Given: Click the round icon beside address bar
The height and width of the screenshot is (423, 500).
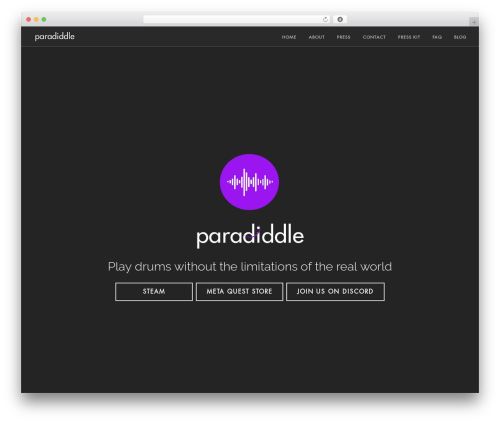Looking at the screenshot, I should point(340,19).
